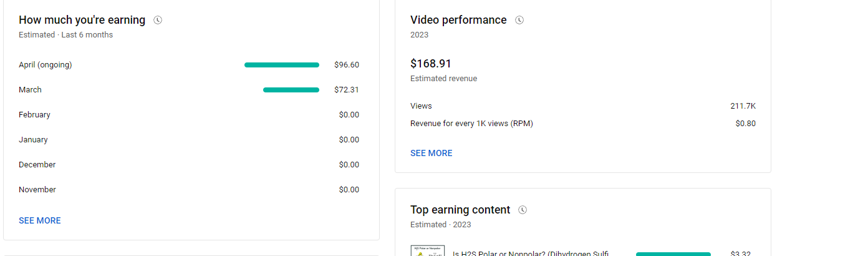This screenshot has height=256, width=868.
Task: Click the H2S video earnings bar
Action: coord(673,254)
